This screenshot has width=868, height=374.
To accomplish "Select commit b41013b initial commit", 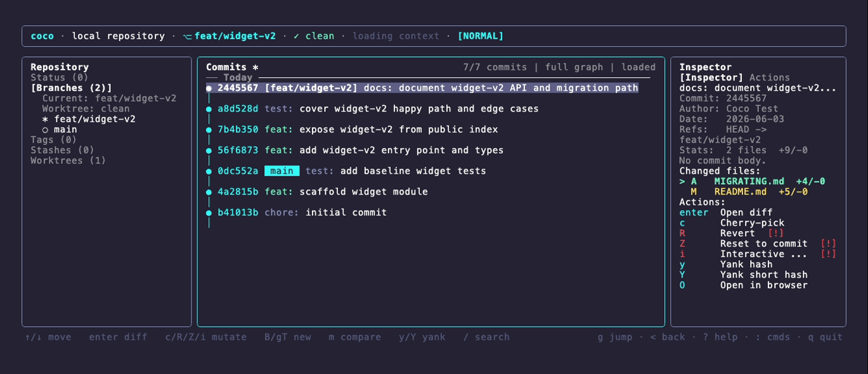I will [x=297, y=212].
